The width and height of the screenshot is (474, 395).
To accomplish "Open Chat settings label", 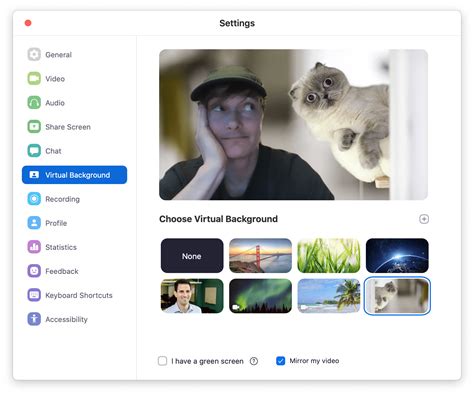I will coord(53,151).
